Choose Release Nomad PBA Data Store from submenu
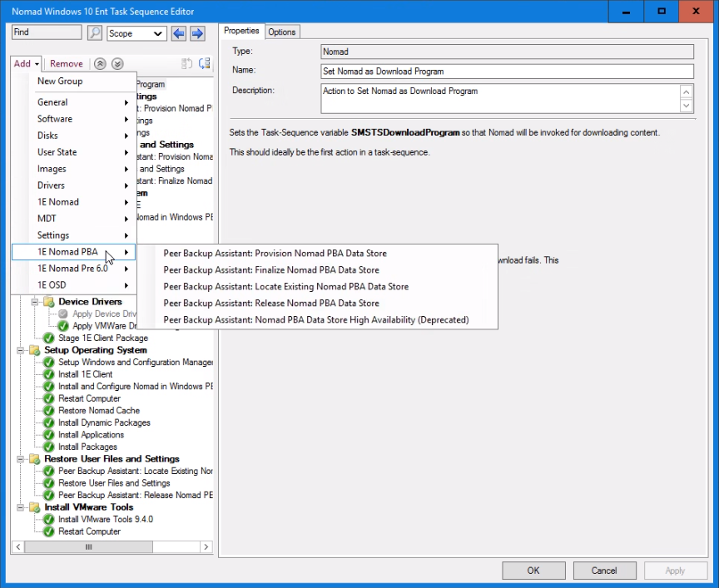 coord(271,303)
